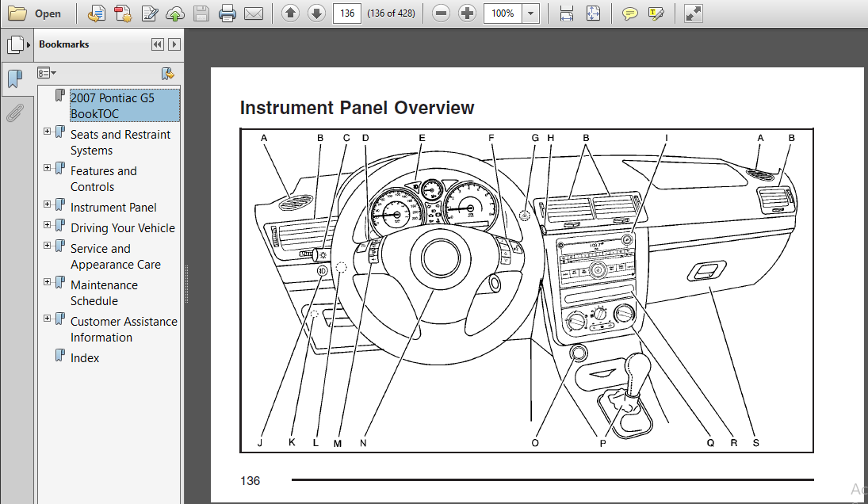Open the Features and Controls bookmark

104,178
